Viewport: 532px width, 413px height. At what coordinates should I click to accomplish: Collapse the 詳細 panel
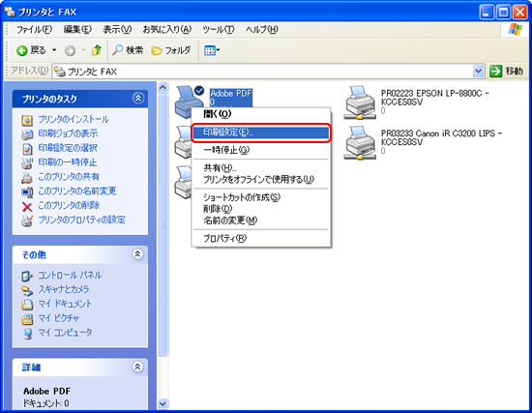(137, 367)
